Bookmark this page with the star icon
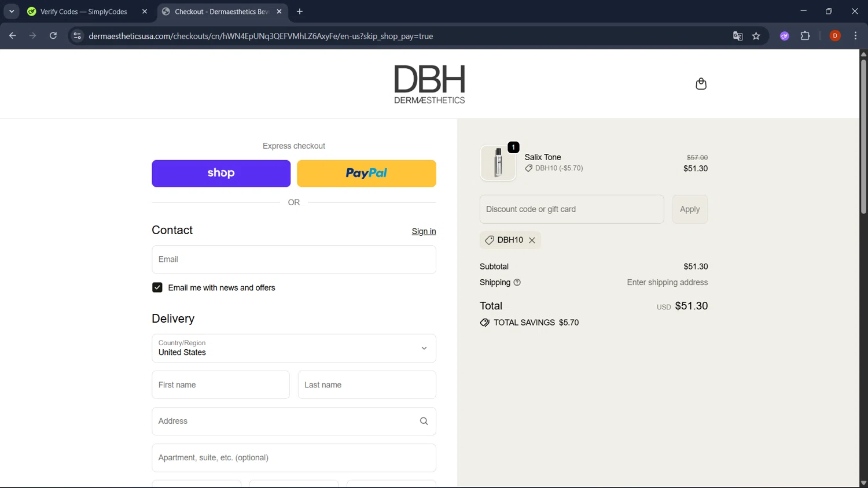Image resolution: width=868 pixels, height=488 pixels. [x=756, y=36]
